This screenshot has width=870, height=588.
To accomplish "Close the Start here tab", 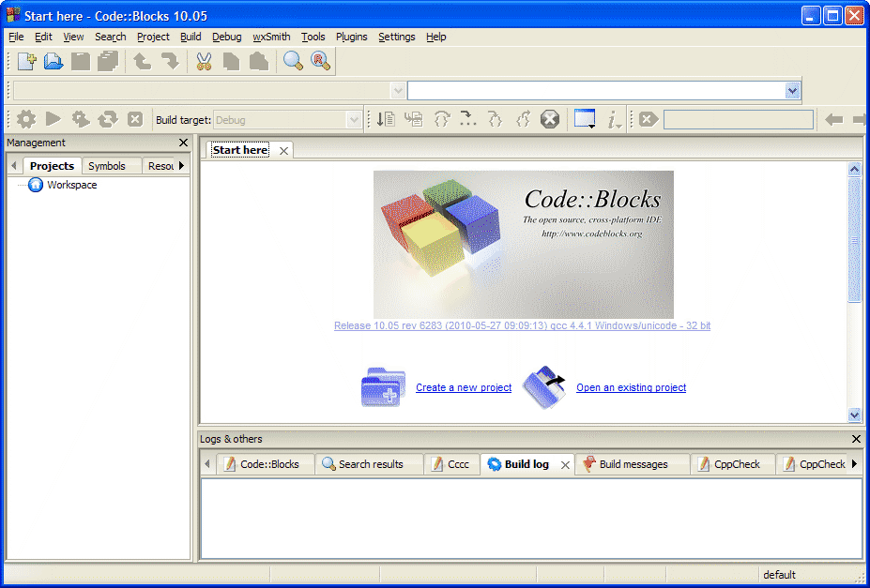I will (x=283, y=151).
